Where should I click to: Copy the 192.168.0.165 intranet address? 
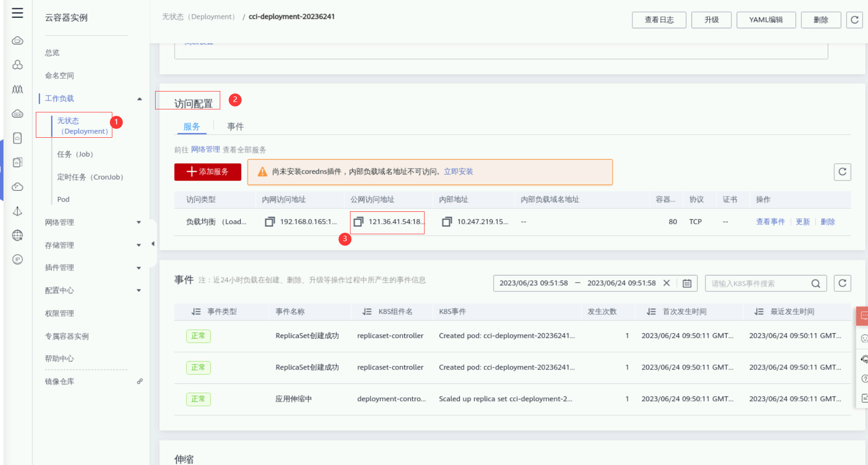pyautogui.click(x=270, y=222)
